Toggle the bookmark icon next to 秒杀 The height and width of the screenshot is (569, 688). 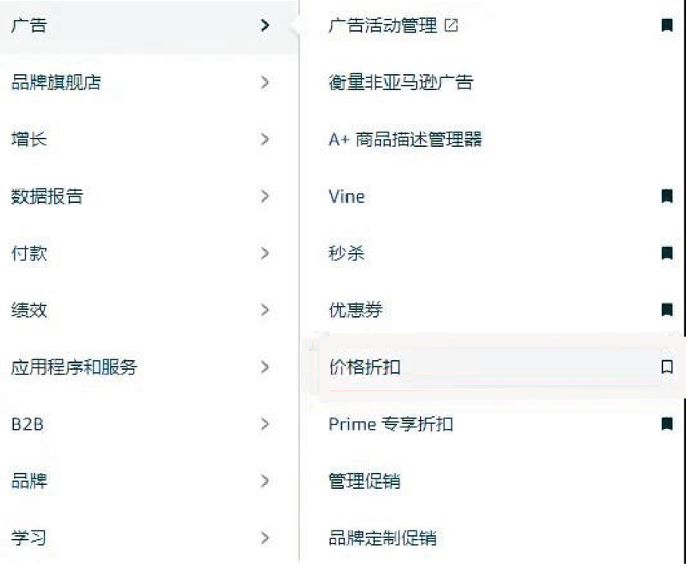click(x=666, y=253)
